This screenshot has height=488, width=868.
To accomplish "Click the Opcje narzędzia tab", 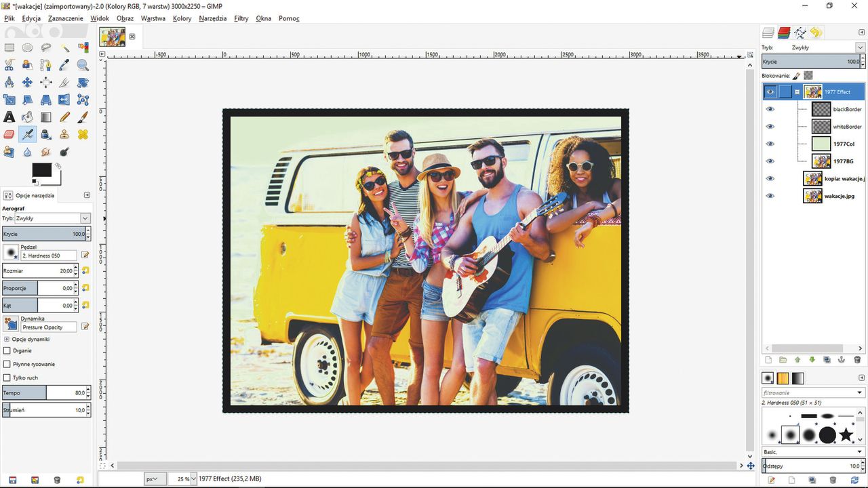I will click(29, 195).
